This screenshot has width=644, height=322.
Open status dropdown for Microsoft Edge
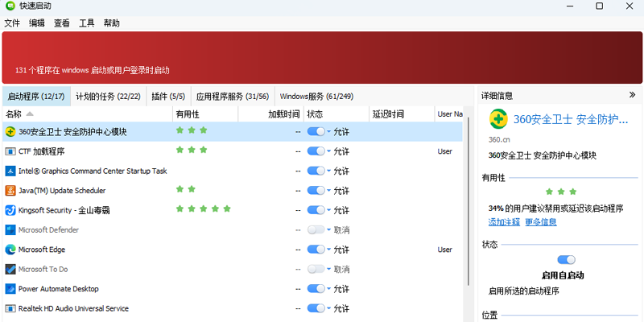pos(329,250)
